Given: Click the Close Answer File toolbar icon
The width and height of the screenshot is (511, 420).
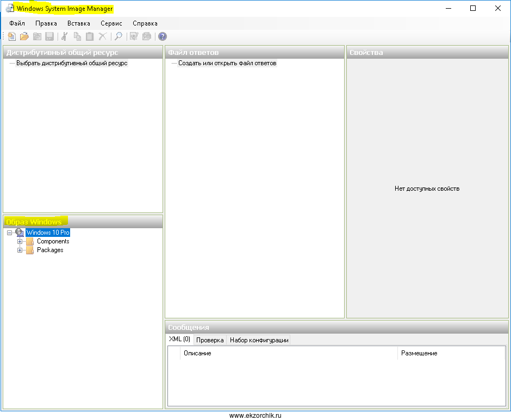Looking at the screenshot, I should pos(37,36).
